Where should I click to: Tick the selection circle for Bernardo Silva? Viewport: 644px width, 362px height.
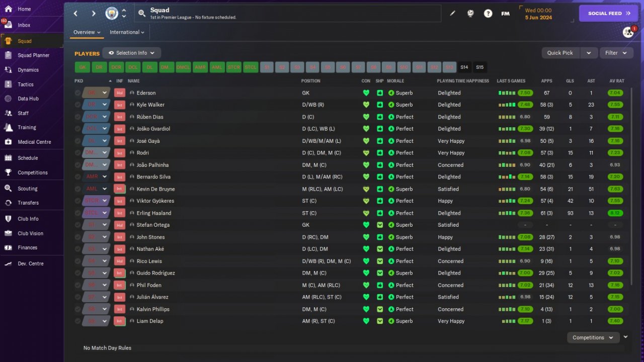point(77,177)
